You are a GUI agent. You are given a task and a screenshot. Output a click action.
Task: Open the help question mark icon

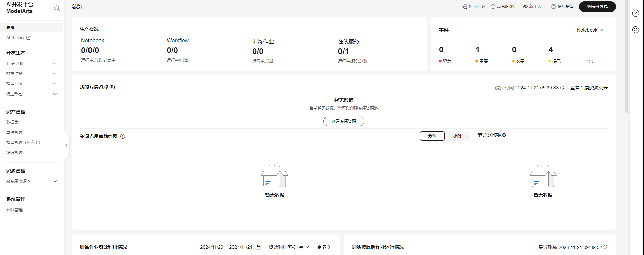coord(636,13)
